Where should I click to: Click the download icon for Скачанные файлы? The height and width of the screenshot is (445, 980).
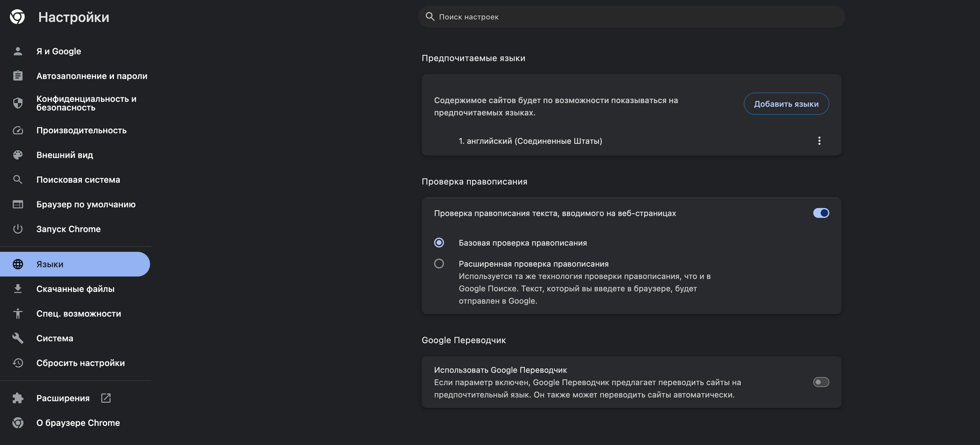pyautogui.click(x=18, y=289)
